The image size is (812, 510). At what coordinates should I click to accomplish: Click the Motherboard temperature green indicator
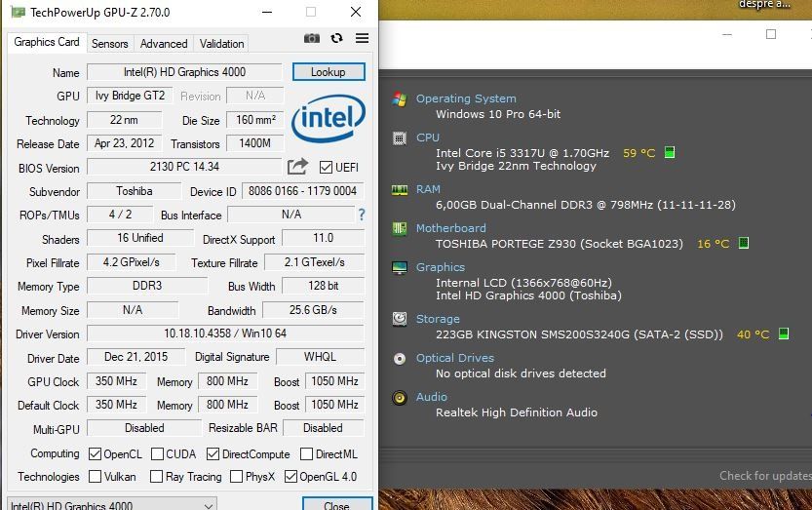tap(743, 243)
